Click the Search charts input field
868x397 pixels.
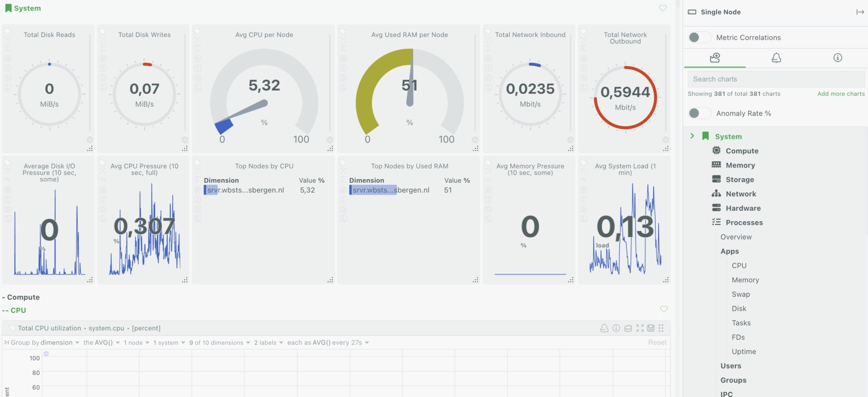776,79
